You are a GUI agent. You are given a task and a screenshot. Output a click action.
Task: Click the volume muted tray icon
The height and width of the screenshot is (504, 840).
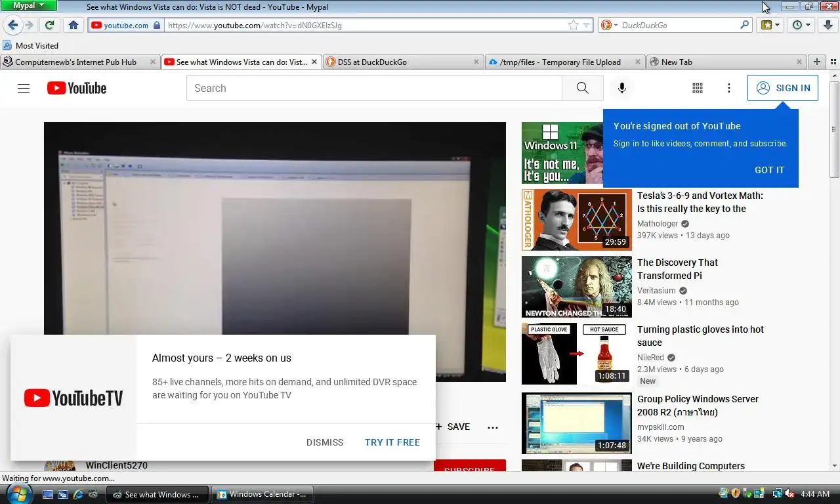click(x=789, y=493)
